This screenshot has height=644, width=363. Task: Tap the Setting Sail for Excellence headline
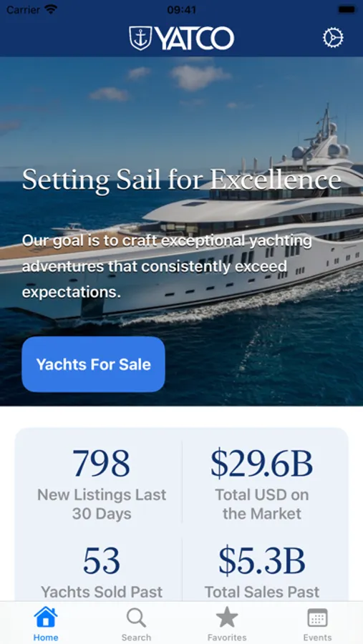(181, 180)
